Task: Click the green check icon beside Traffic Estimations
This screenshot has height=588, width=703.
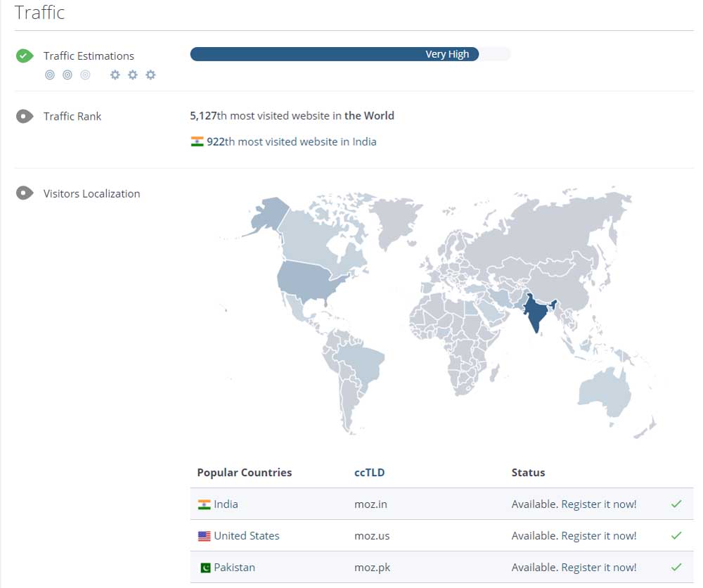Action: click(25, 56)
